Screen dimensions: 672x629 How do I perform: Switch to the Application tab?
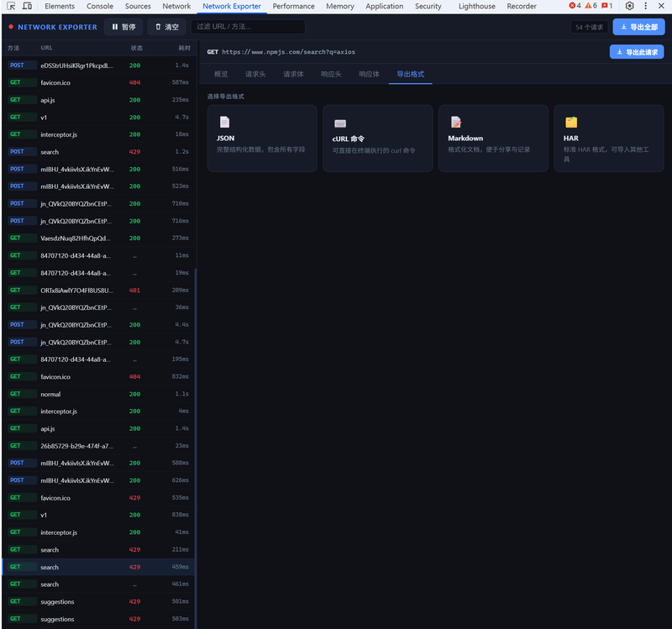384,6
